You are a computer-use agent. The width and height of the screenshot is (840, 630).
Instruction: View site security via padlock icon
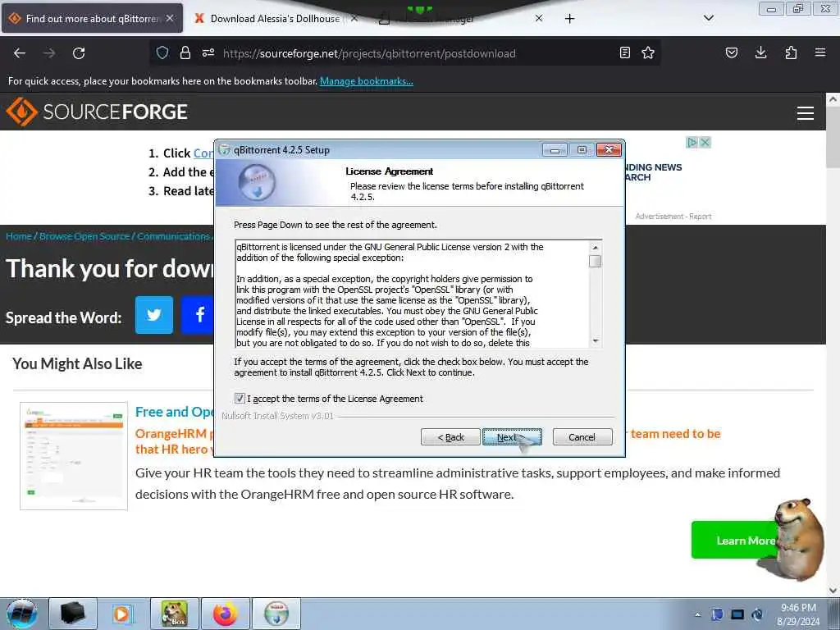click(185, 52)
